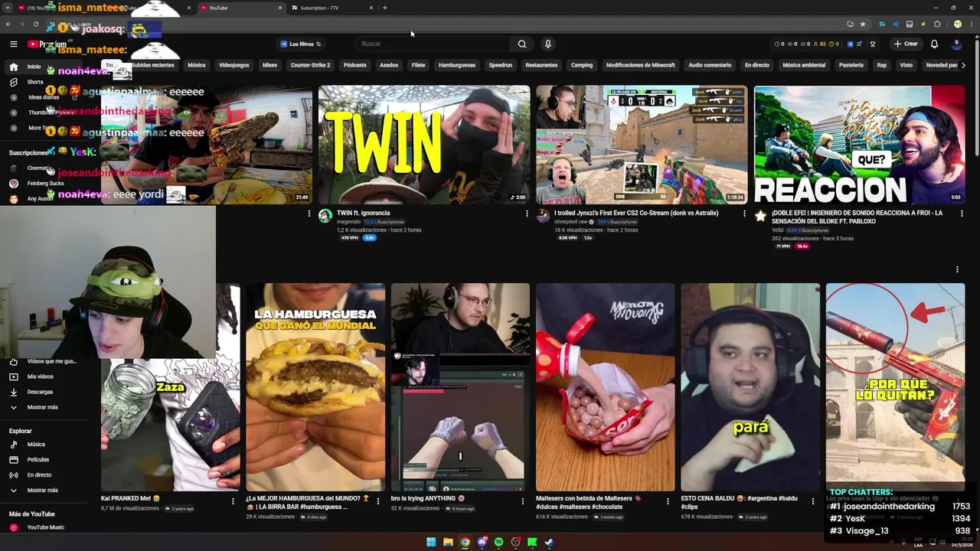Select the Hamburguesas filter chip
Image resolution: width=980 pixels, height=551 pixels.
click(x=457, y=65)
